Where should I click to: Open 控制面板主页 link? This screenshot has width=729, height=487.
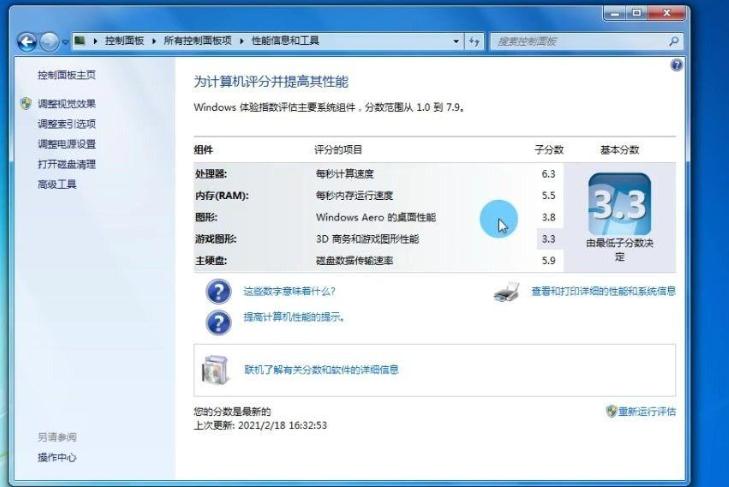click(x=66, y=75)
